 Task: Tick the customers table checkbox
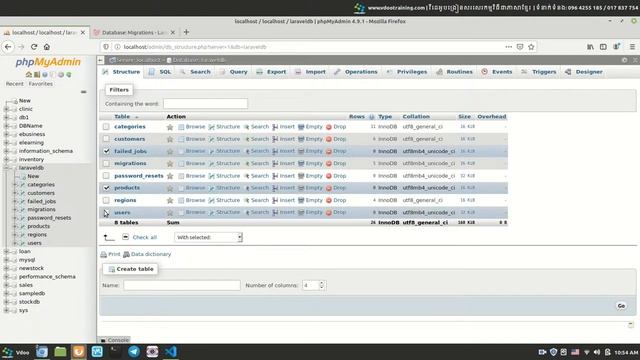[106, 139]
